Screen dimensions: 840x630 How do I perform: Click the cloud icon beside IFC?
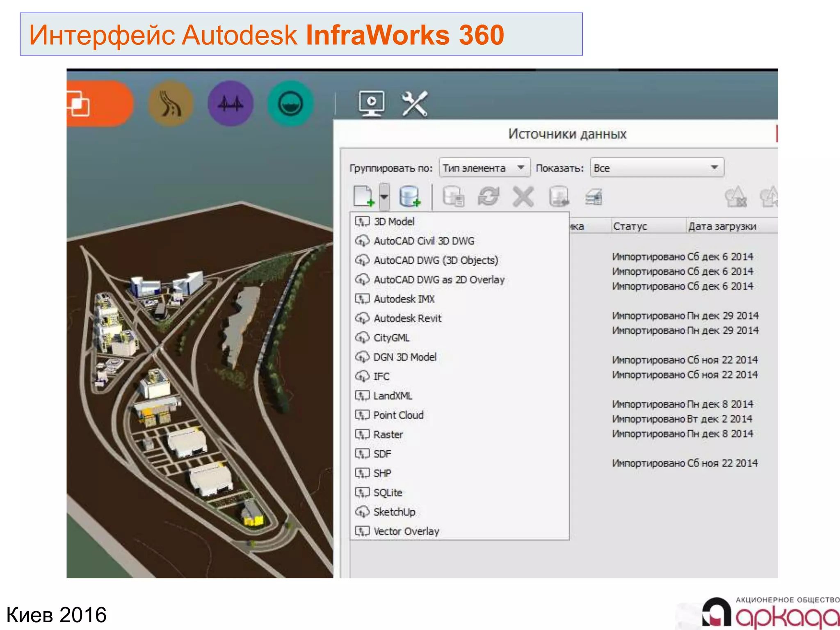pos(362,376)
